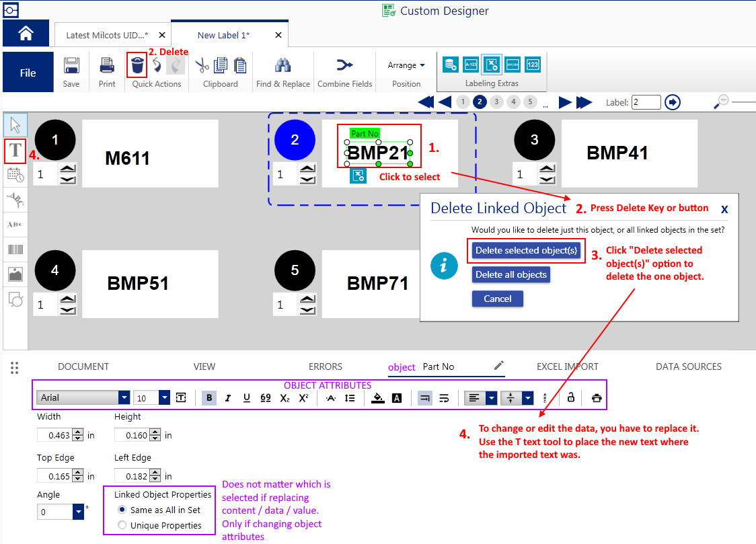Open Find & Replace binoculars tool

[x=282, y=65]
